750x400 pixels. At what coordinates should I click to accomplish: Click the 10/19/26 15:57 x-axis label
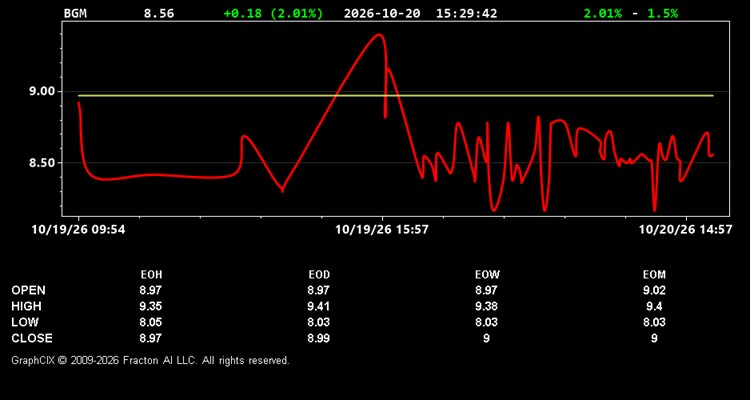pyautogui.click(x=382, y=230)
